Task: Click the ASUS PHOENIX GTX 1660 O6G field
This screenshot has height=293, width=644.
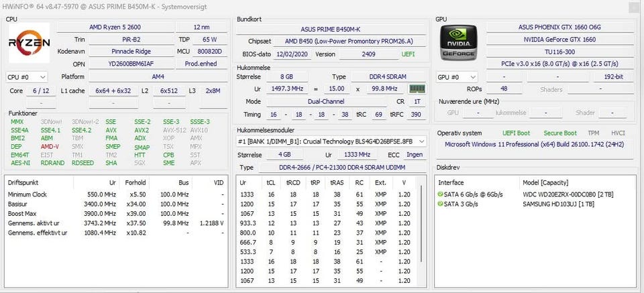Action: pyautogui.click(x=559, y=27)
